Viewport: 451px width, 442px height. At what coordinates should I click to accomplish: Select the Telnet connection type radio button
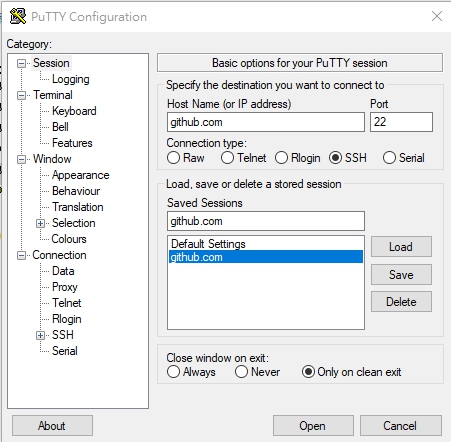point(227,158)
